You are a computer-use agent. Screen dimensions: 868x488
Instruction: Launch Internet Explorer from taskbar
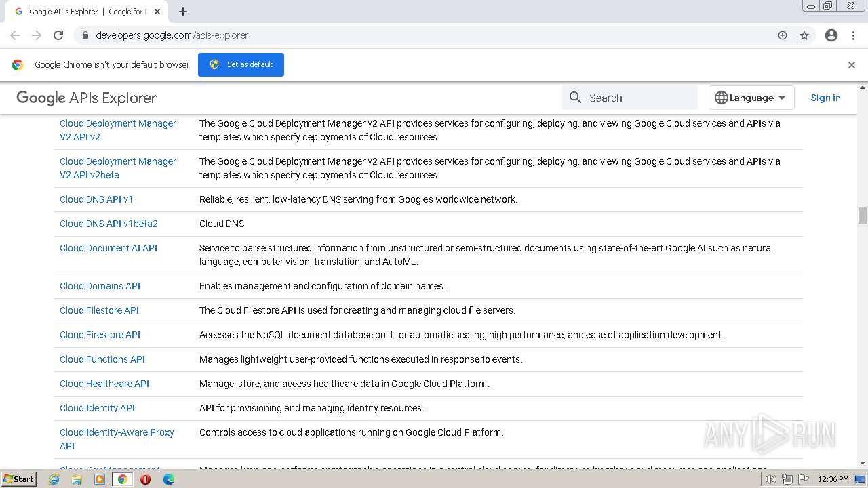54,479
